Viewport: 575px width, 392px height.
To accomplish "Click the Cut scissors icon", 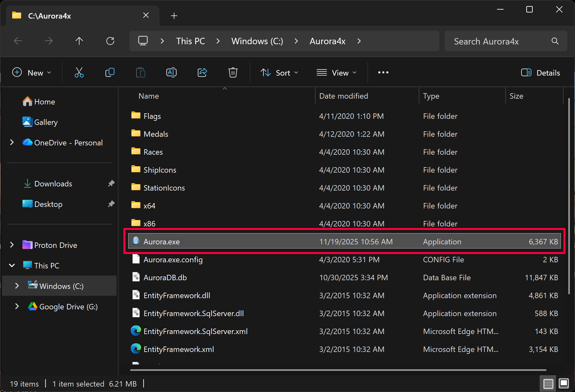I will point(79,73).
